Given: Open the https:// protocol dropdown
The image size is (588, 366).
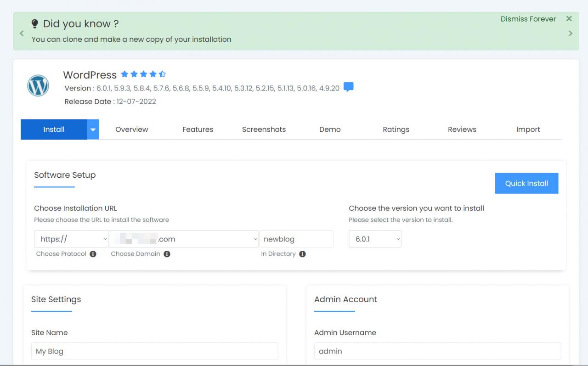Looking at the screenshot, I should 71,239.
